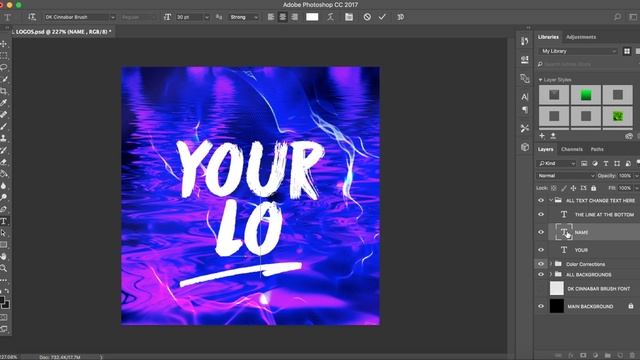The image size is (640, 360).
Task: Switch to the Adjustments tab
Action: click(581, 37)
